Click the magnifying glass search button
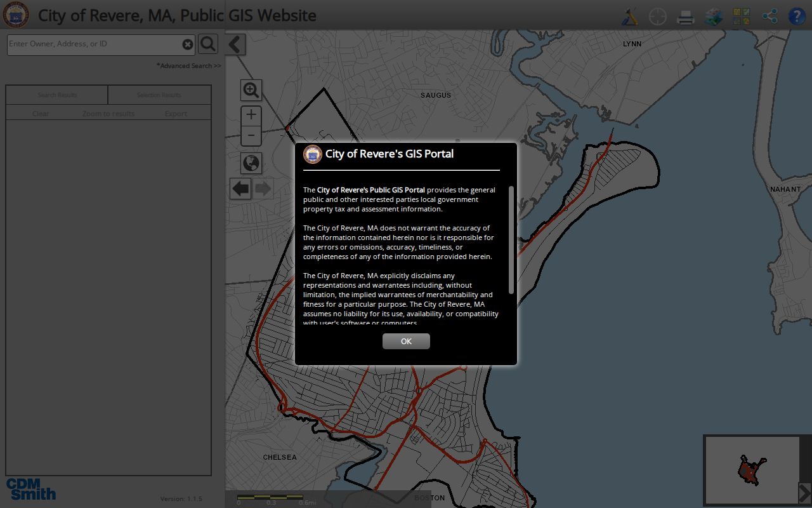The image size is (812, 508). pos(208,44)
